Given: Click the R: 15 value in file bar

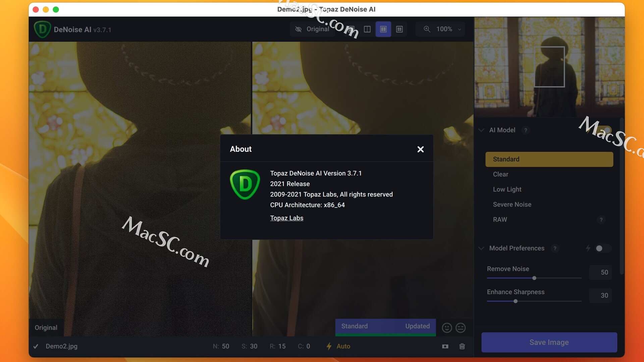Looking at the screenshot, I should tap(278, 346).
